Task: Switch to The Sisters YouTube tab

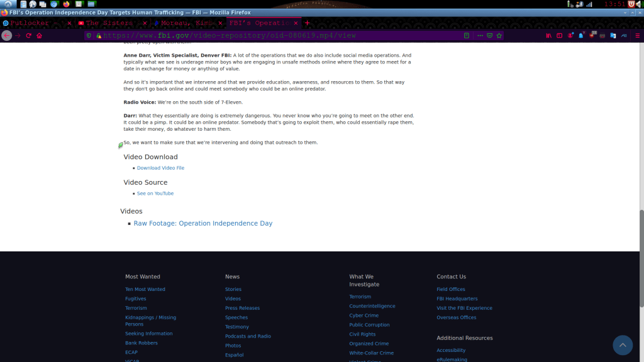Action: [x=109, y=23]
